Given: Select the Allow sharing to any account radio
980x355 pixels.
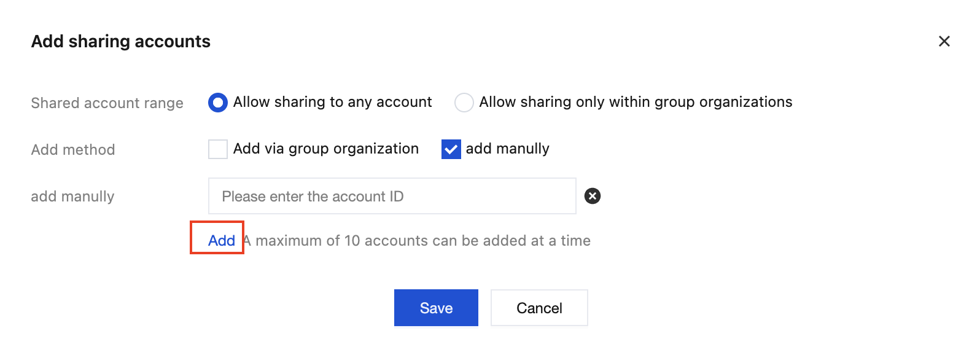Looking at the screenshot, I should click(218, 103).
